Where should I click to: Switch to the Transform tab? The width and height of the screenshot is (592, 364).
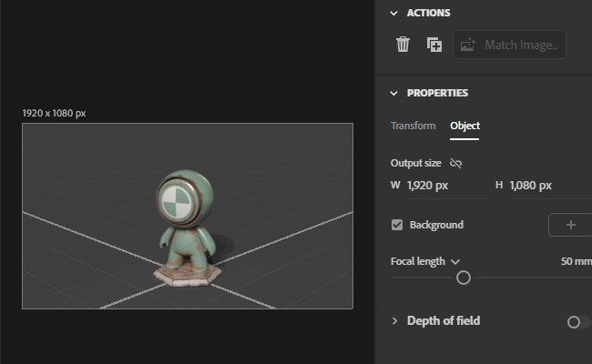click(413, 126)
